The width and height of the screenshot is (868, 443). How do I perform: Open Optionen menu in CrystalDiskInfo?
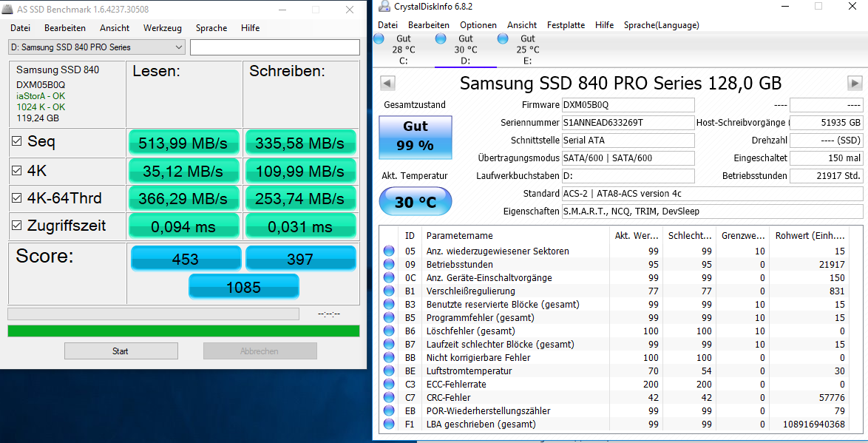click(x=478, y=25)
